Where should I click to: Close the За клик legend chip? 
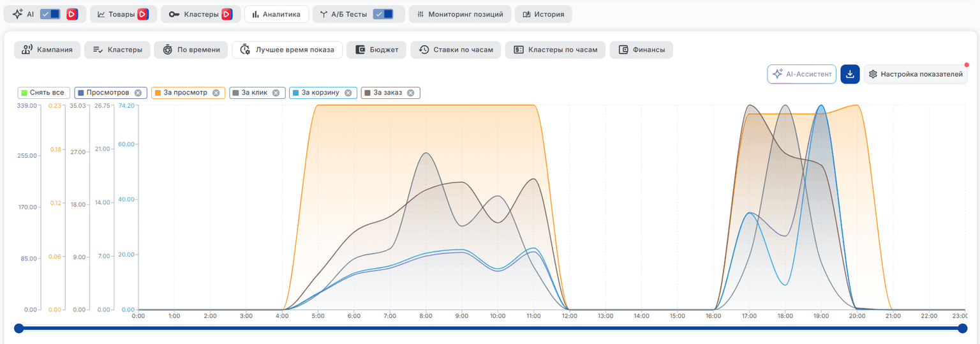pos(276,93)
